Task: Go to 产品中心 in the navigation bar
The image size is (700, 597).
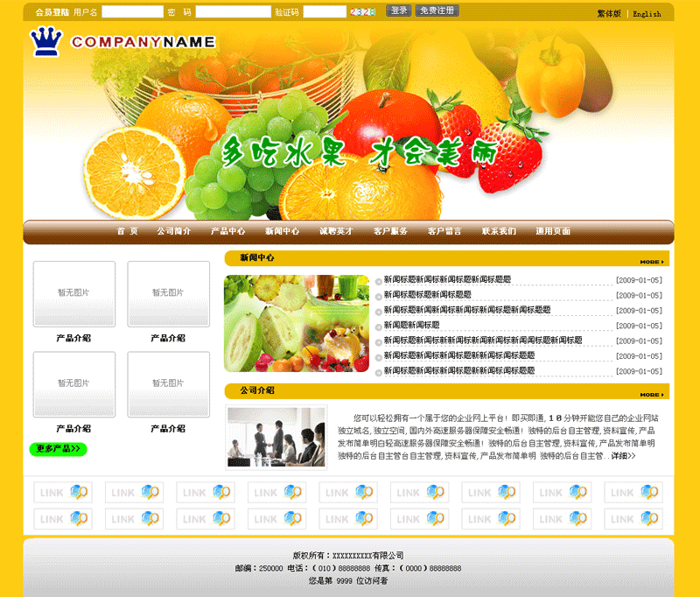Action: point(227,231)
